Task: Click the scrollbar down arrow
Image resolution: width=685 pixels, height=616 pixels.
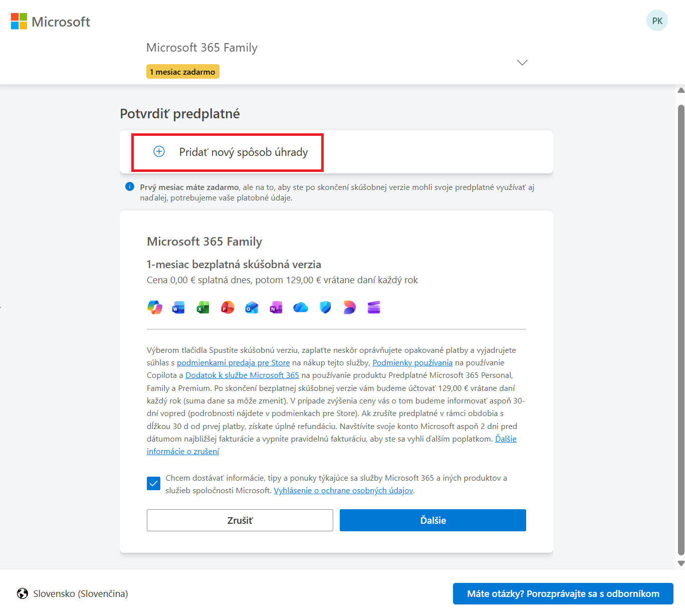Action: click(681, 563)
